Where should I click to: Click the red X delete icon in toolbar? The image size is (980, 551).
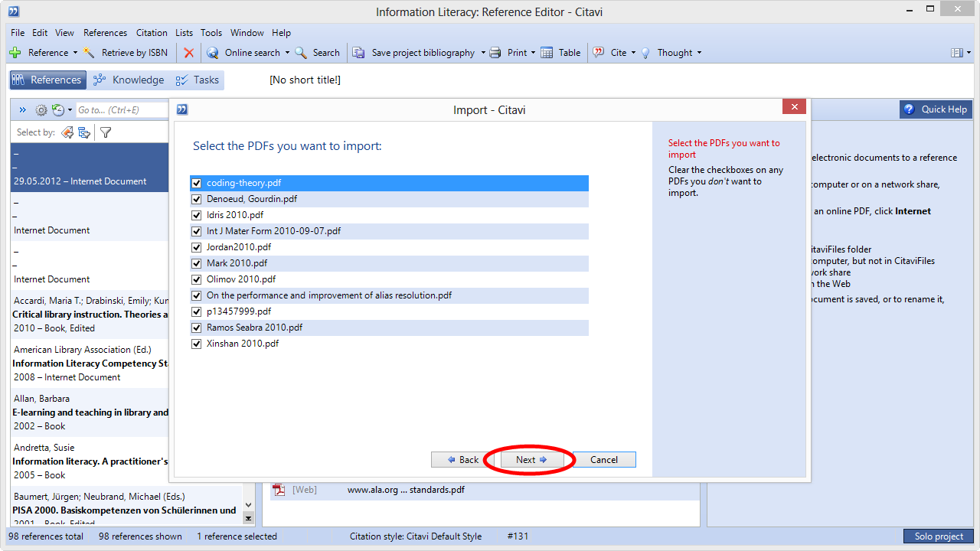189,53
